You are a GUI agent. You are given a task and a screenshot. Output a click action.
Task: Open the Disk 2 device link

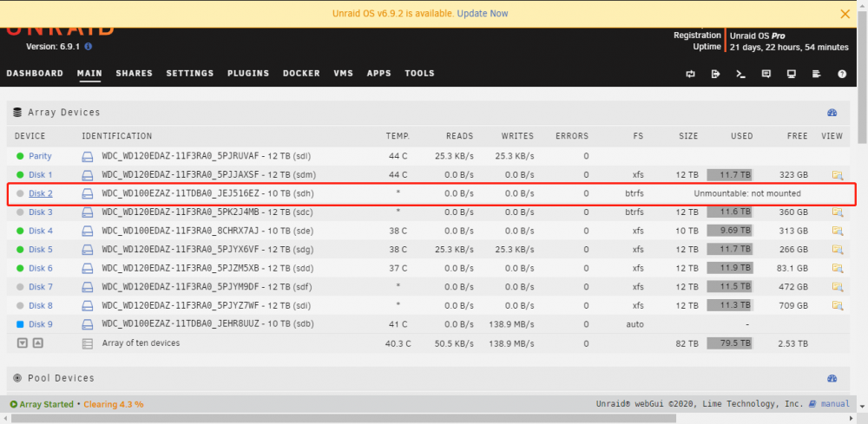[x=41, y=193]
